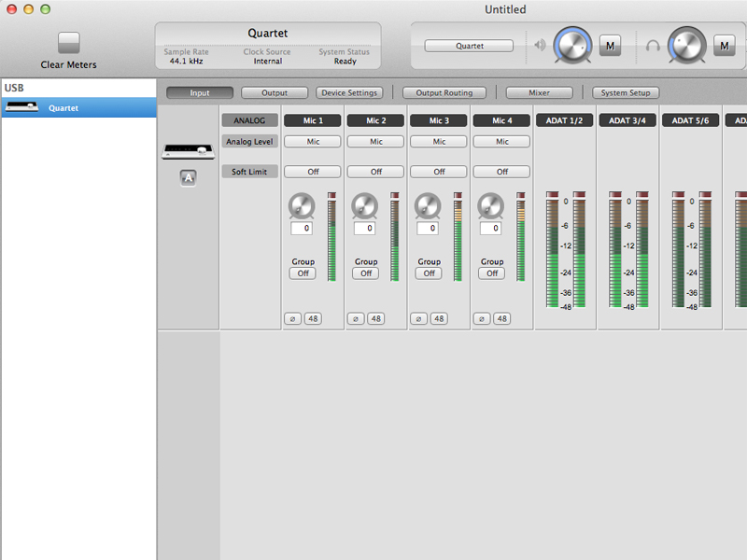Open Mic 2 Group dropdown
747x560 pixels.
[366, 273]
